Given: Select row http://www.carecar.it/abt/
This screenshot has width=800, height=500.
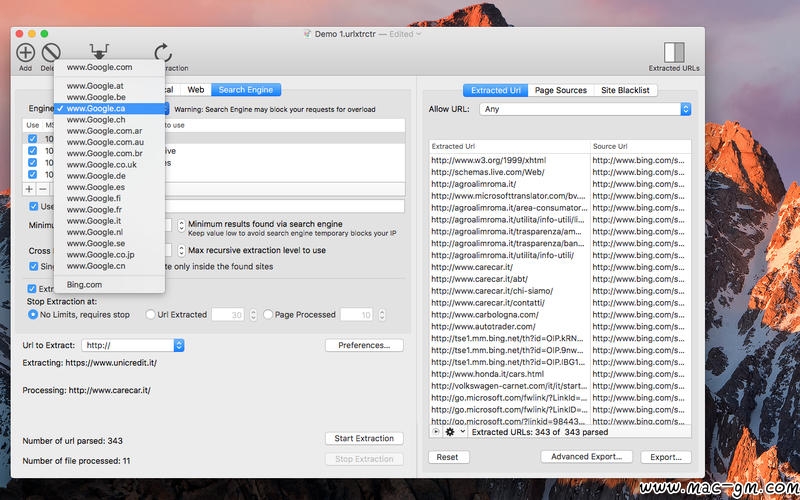Looking at the screenshot, I should 560,279.
